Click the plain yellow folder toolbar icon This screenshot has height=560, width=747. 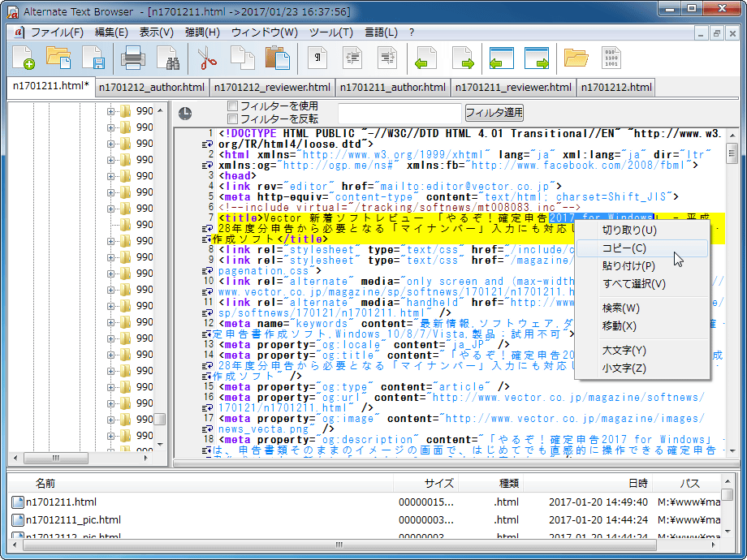(x=576, y=58)
